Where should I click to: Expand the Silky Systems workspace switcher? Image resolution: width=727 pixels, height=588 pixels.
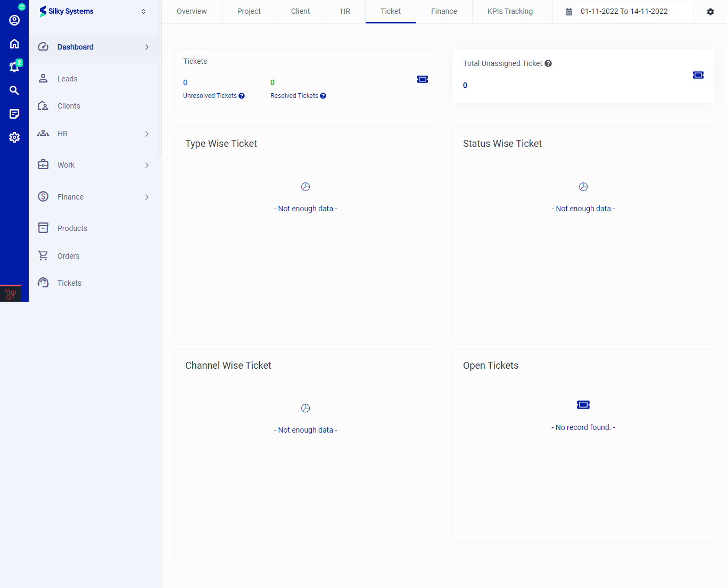(143, 11)
